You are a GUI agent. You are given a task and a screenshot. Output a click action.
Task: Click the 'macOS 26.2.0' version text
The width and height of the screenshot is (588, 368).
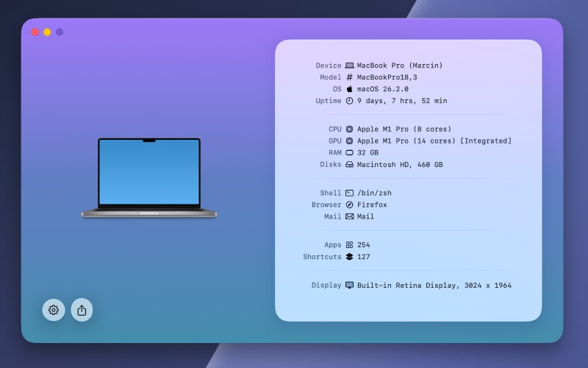point(382,89)
